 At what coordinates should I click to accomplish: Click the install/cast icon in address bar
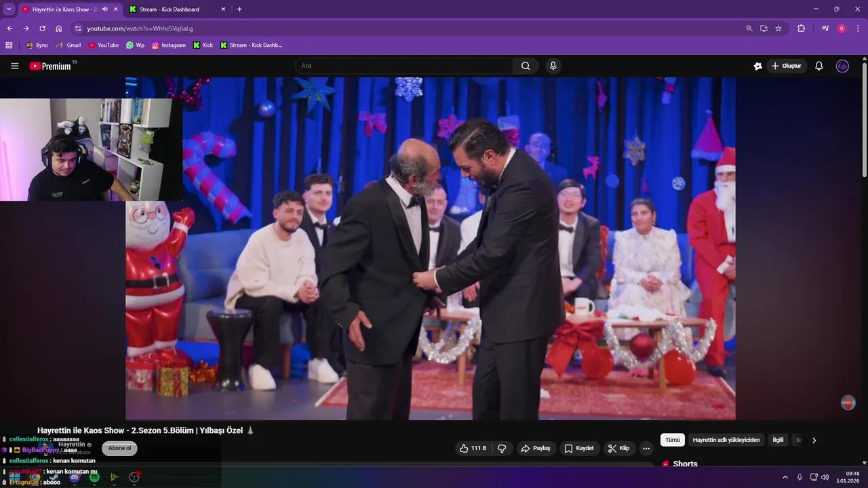pyautogui.click(x=764, y=28)
